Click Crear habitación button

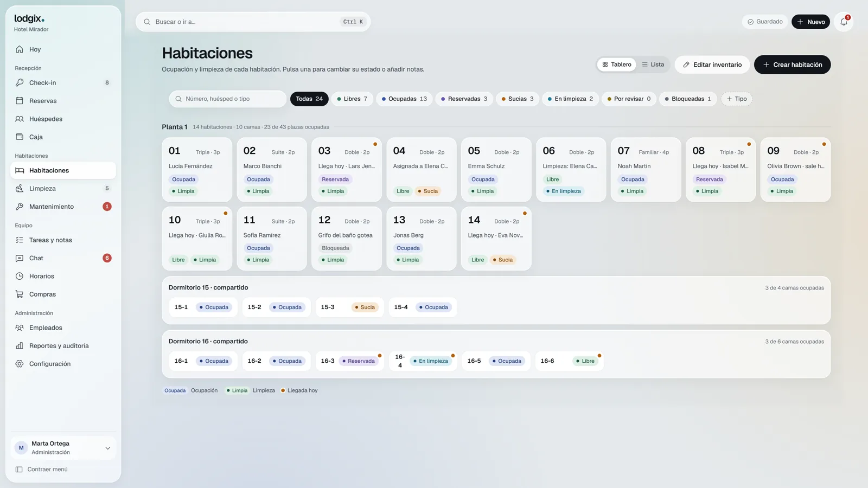pos(792,65)
